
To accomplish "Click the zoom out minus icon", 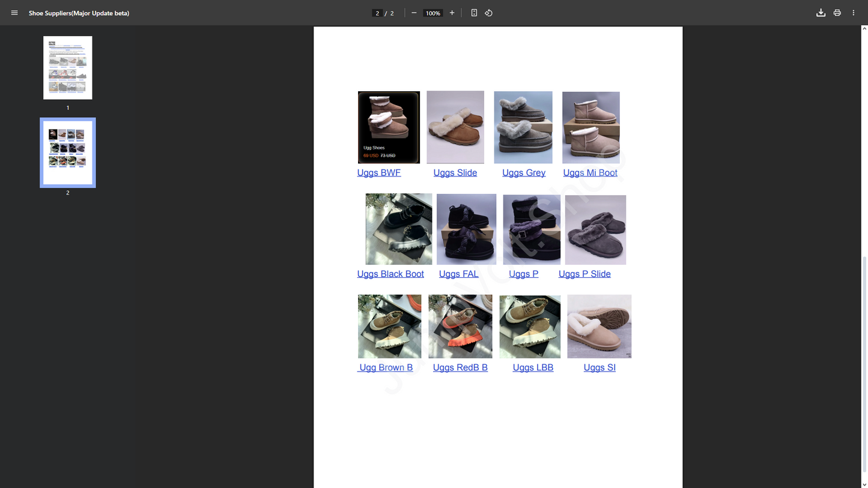I will coord(414,13).
